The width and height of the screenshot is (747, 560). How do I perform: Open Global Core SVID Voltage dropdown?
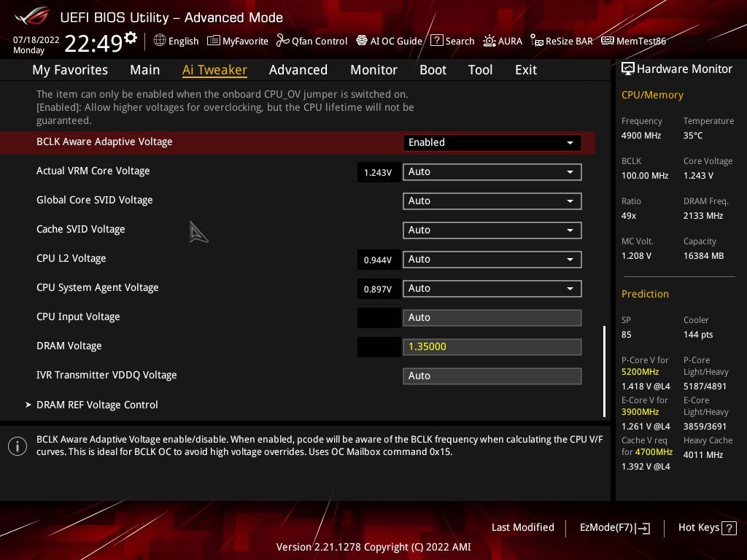click(492, 201)
